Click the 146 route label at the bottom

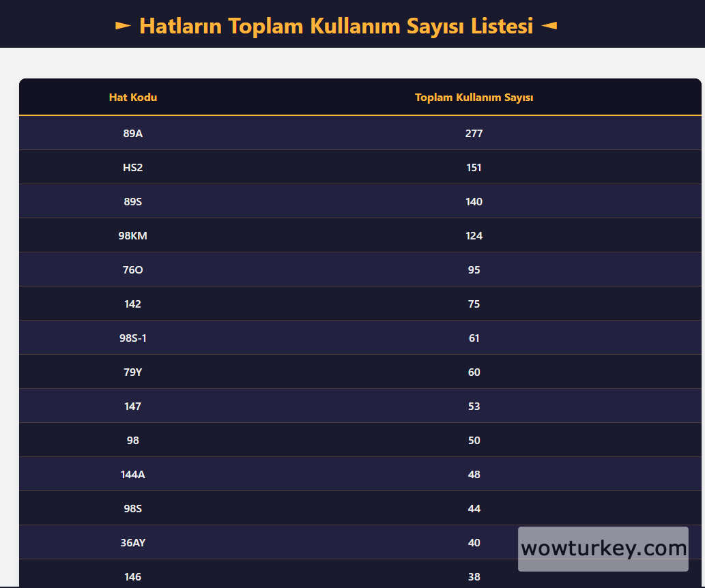[132, 576]
